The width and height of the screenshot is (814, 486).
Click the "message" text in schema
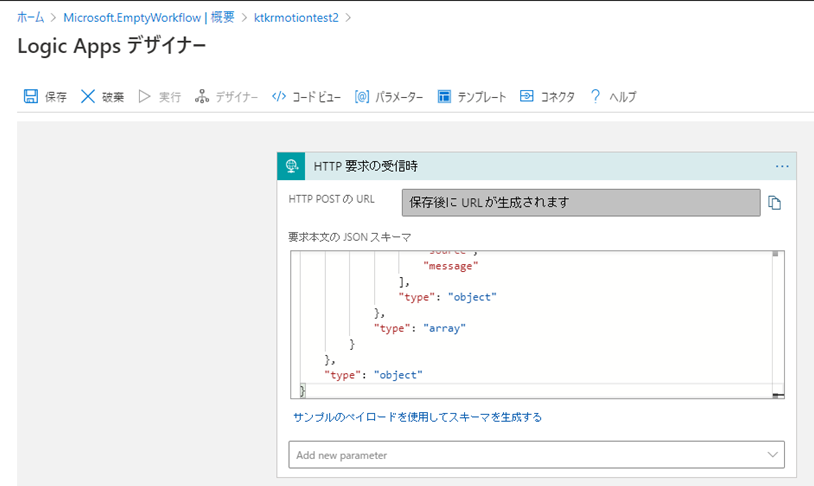click(x=451, y=266)
